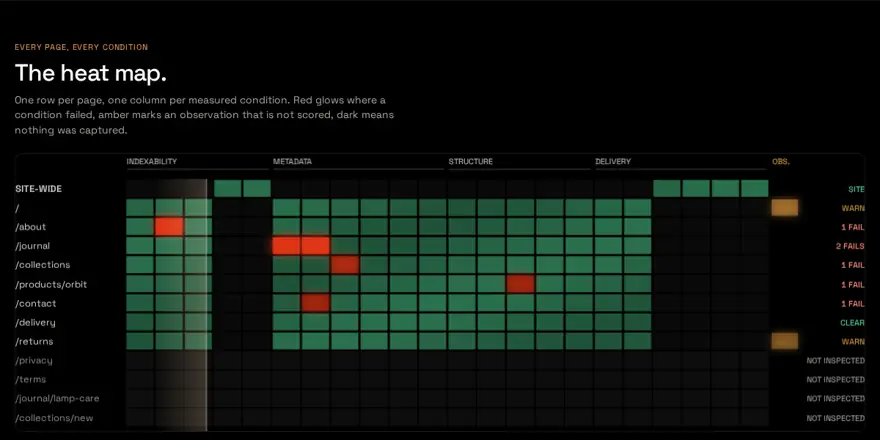Click the 1 FAIL status for /collections
This screenshot has width=880, height=440.
click(853, 265)
